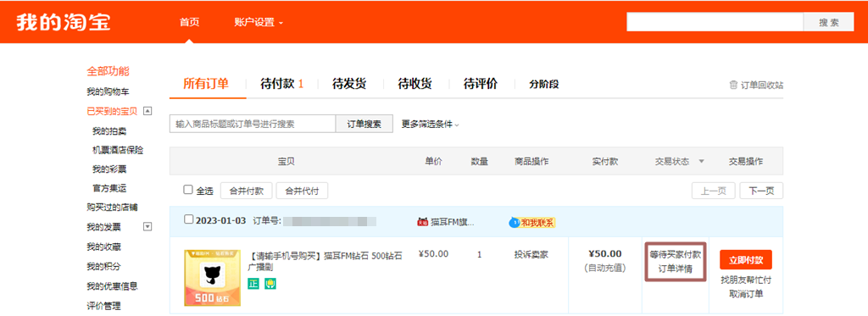Click the green 正 badge icon

[253, 284]
